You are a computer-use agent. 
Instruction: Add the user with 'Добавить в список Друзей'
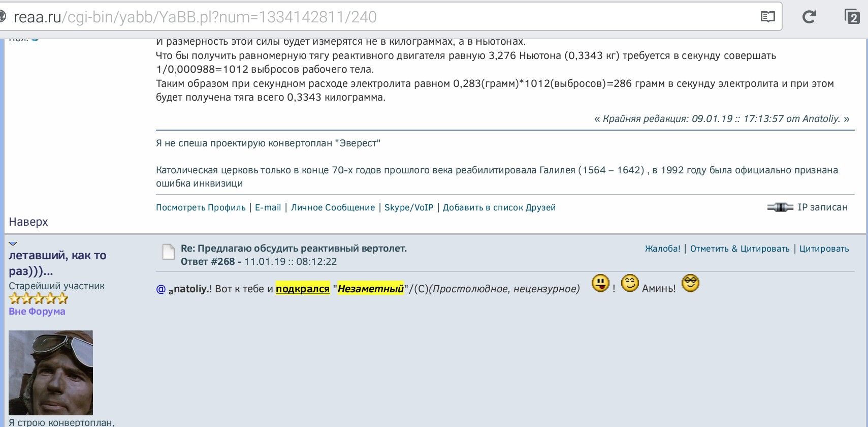point(499,207)
